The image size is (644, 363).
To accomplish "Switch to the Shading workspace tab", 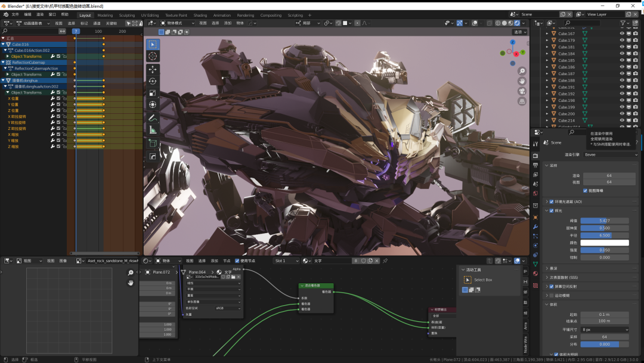I will [200, 15].
